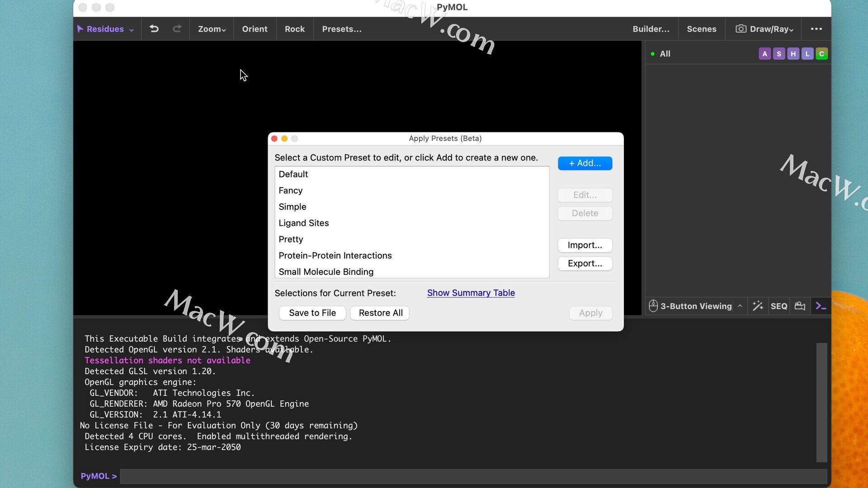Open the H (Hide) menu for All

[793, 54]
